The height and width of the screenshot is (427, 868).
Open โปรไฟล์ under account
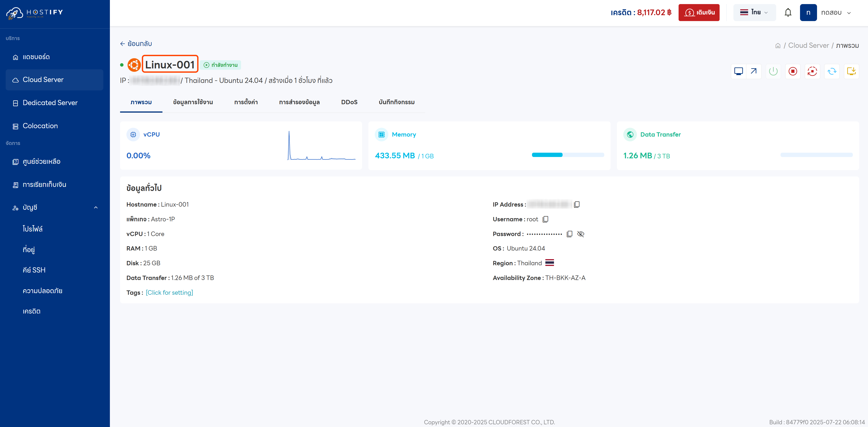pyautogui.click(x=33, y=229)
